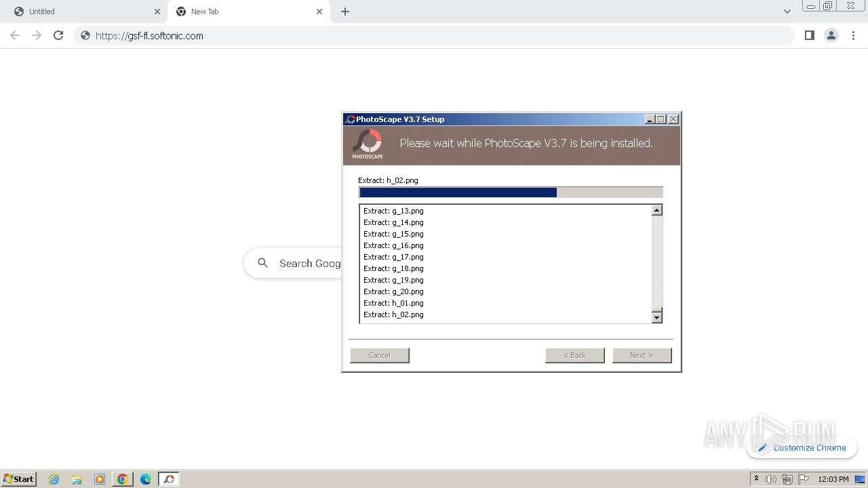
Task: Restore down the Chrome window
Action: point(828,6)
